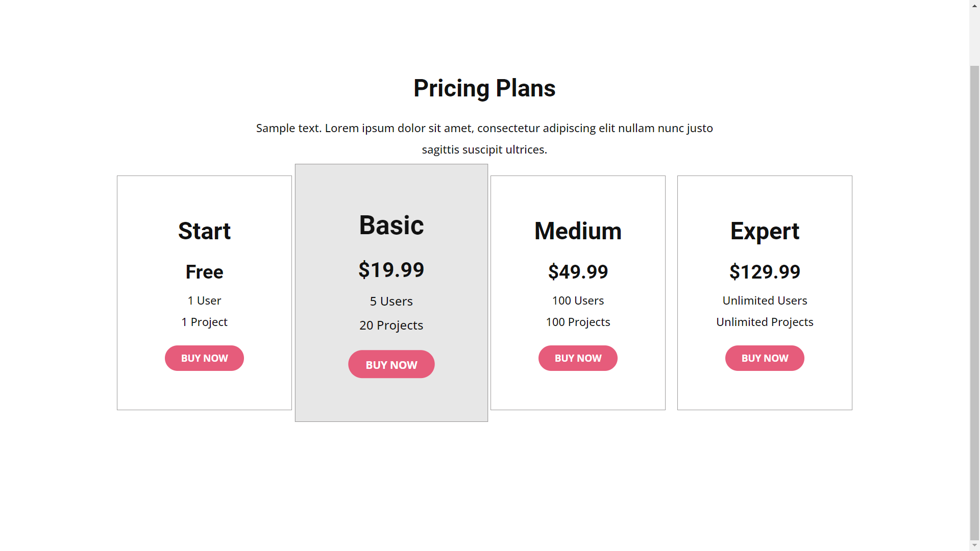Choose BUY NOW for the Medium plan
This screenshot has width=980, height=551.
578,358
